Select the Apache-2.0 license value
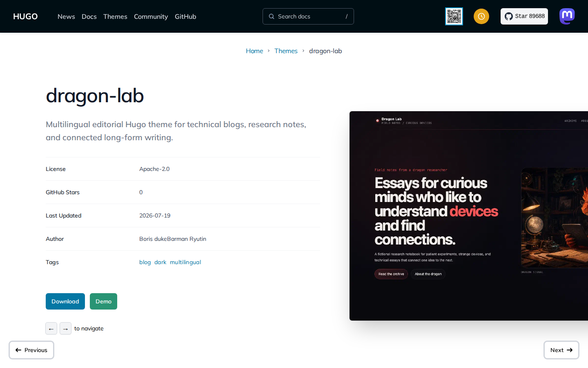Screen dimensions: 588x368 [154, 169]
